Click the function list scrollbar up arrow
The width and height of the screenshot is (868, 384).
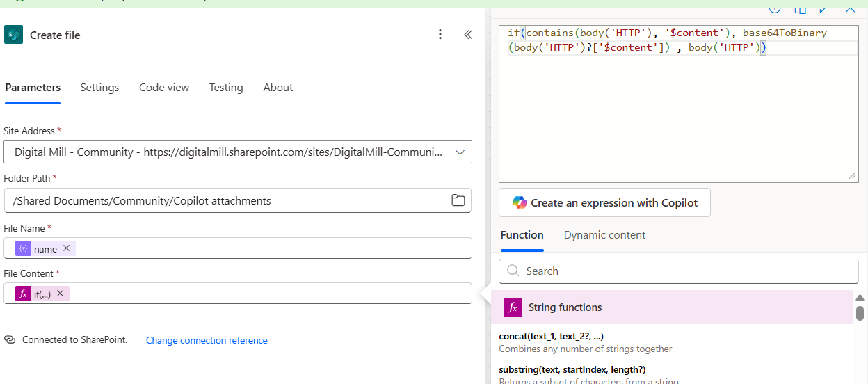click(860, 298)
